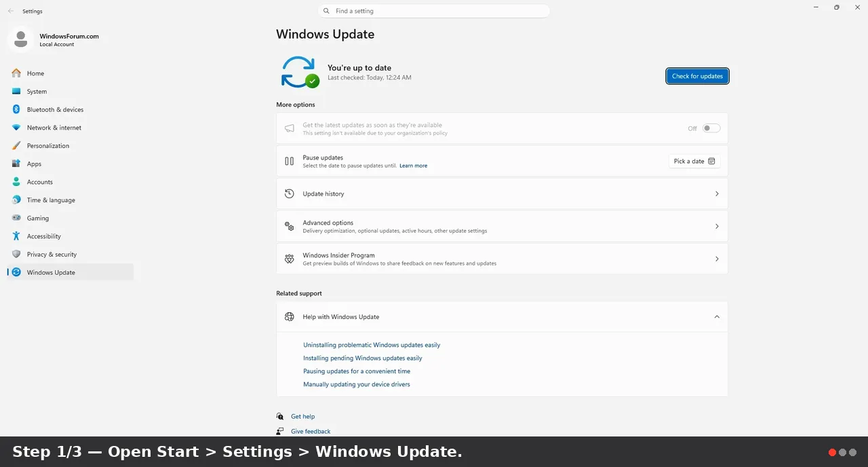Click the Privacy & security shield icon
This screenshot has height=467, width=868.
(16, 255)
